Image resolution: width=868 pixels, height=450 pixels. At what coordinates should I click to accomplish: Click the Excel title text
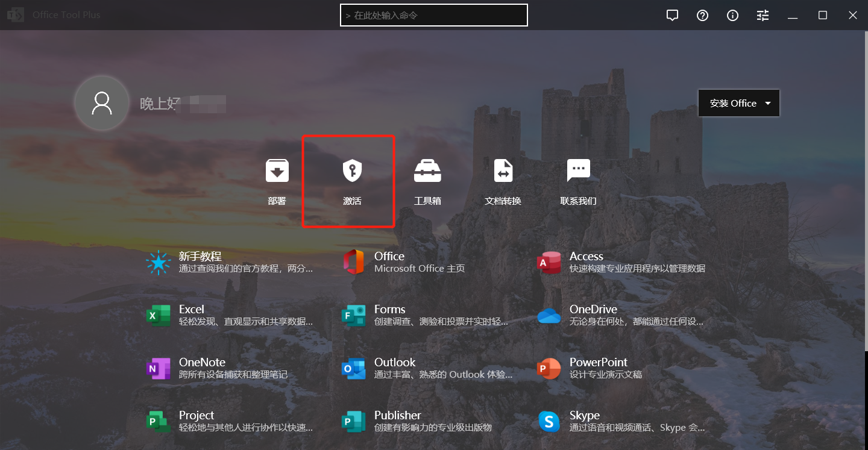[x=192, y=309]
